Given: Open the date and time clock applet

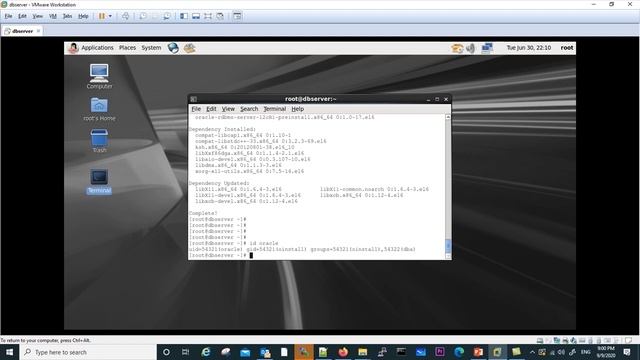Looking at the screenshot, I should (529, 48).
